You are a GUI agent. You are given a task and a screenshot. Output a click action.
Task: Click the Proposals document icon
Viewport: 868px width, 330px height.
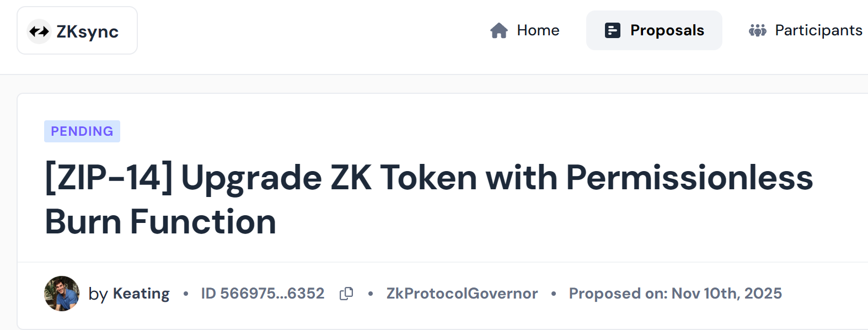pos(613,30)
